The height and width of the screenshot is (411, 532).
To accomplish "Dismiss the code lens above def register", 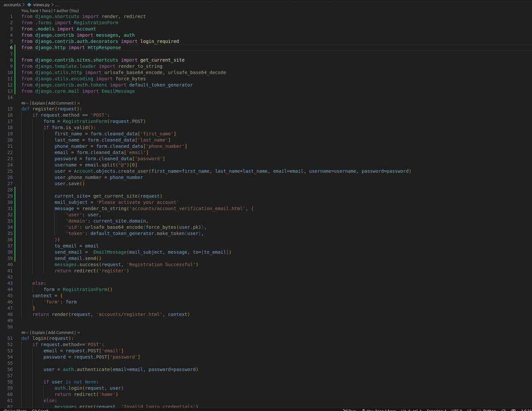I will tap(79, 103).
